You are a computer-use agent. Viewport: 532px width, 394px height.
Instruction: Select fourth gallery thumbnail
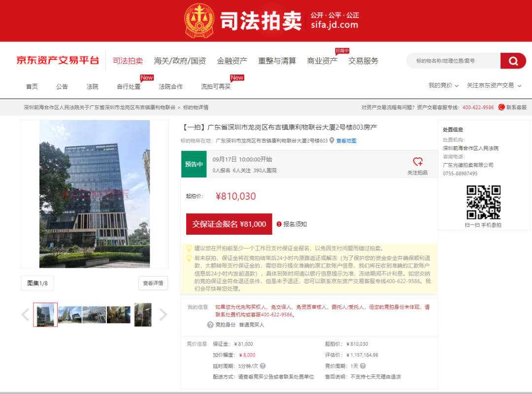point(119,315)
